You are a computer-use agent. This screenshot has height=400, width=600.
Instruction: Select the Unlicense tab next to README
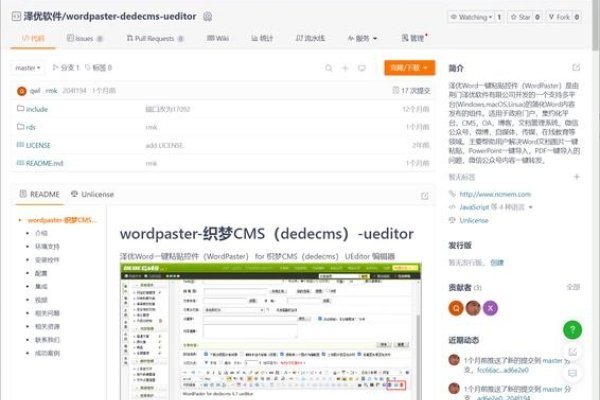tap(93, 194)
